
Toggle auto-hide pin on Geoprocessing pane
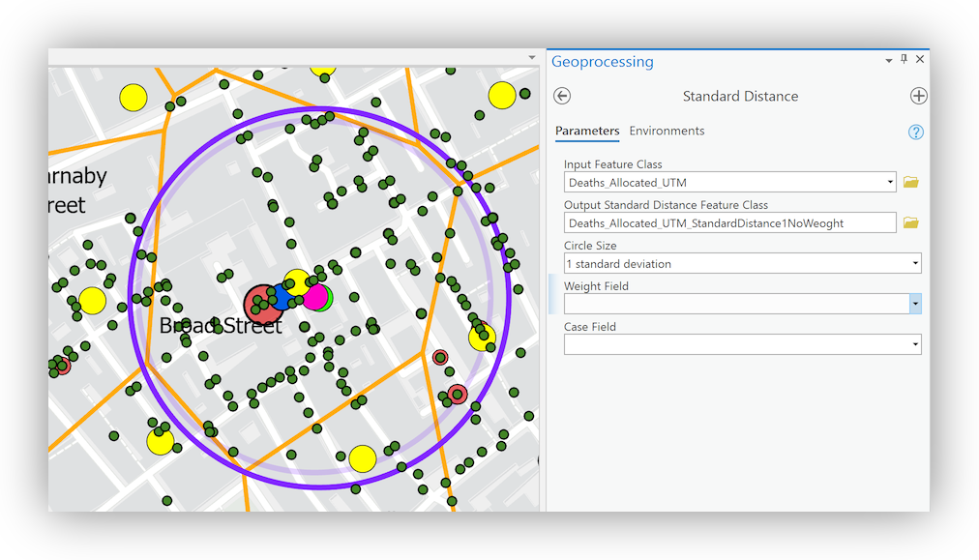(x=904, y=59)
